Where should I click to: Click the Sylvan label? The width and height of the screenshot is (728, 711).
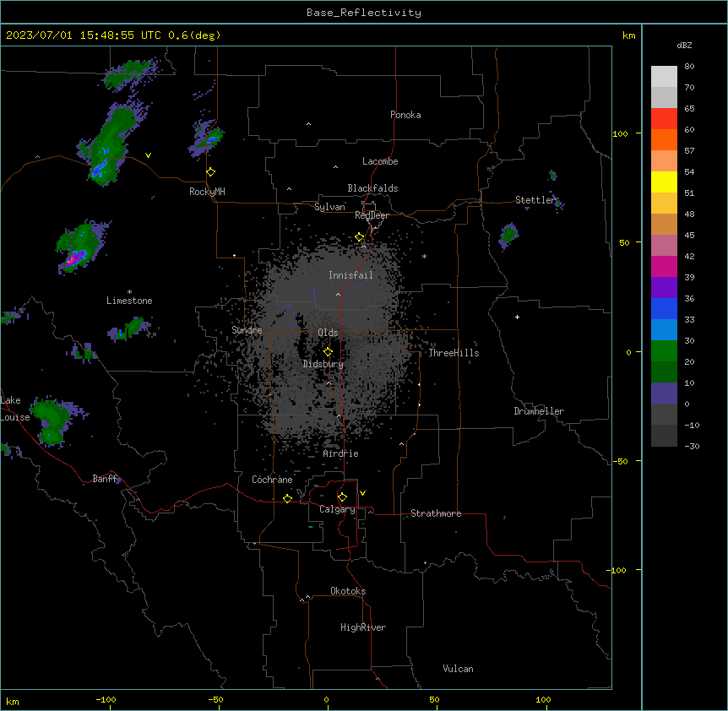[329, 207]
